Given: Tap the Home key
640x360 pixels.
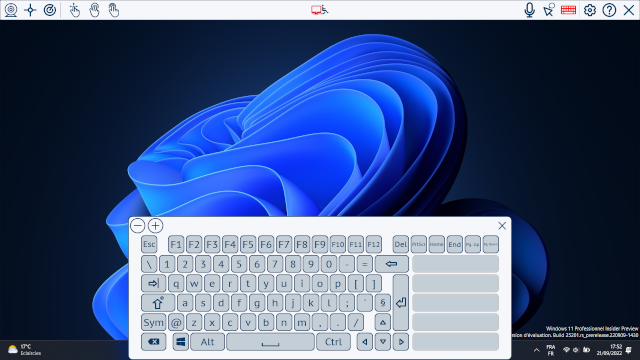Looking at the screenshot, I should tap(436, 244).
